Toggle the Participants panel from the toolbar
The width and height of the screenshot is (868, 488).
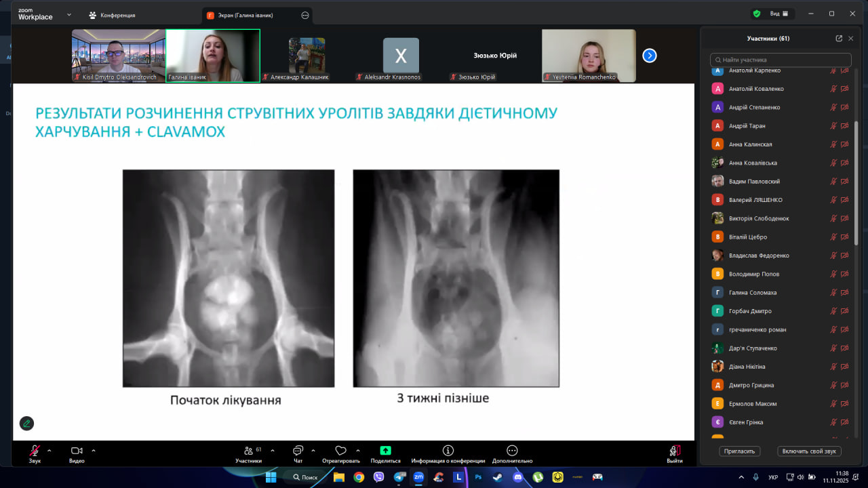click(x=248, y=451)
